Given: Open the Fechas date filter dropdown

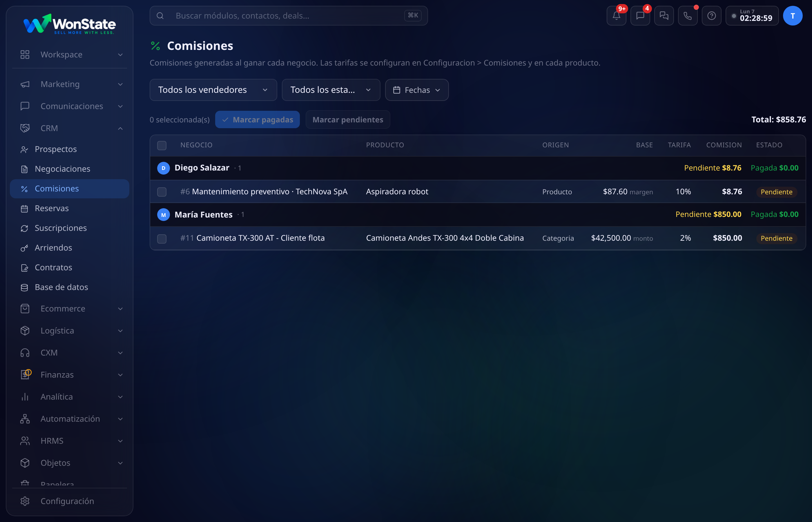Looking at the screenshot, I should click(x=416, y=90).
